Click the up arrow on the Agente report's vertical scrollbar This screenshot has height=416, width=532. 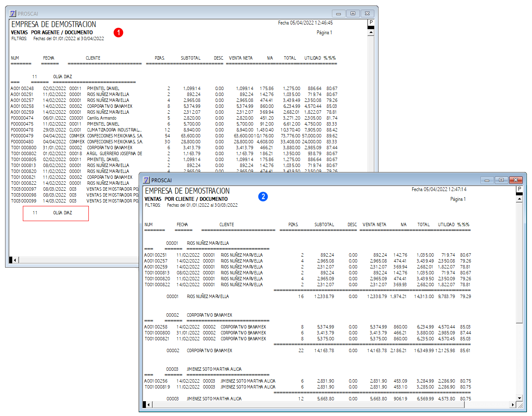click(371, 32)
